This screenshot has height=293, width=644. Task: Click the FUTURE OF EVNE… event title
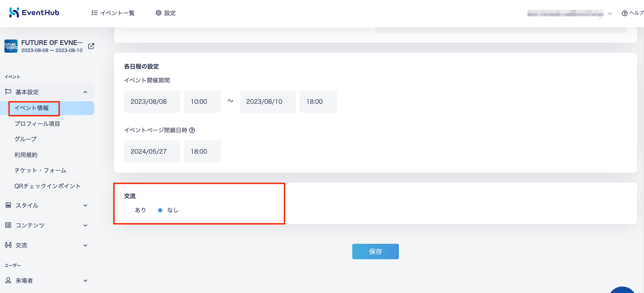coord(52,43)
